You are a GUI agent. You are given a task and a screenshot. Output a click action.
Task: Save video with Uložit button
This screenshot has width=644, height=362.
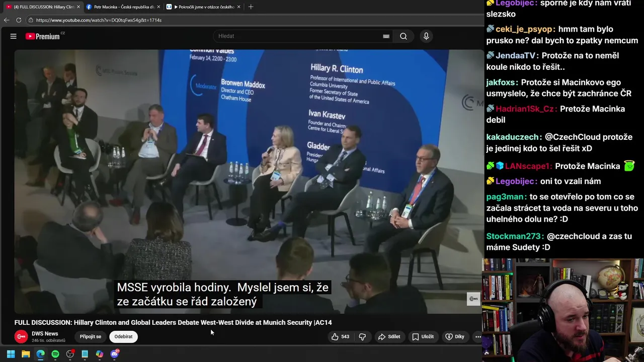(423, 337)
